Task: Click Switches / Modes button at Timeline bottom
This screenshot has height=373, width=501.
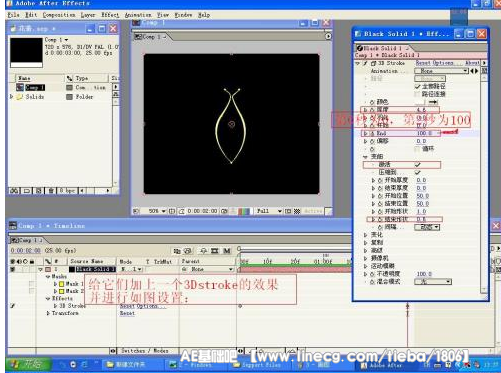Action: (145, 351)
